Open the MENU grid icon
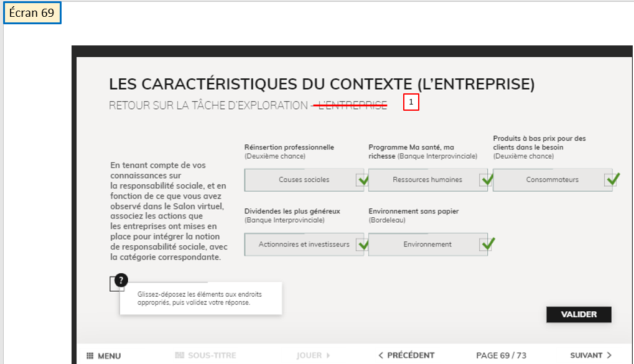The height and width of the screenshot is (364, 634). pos(90,356)
